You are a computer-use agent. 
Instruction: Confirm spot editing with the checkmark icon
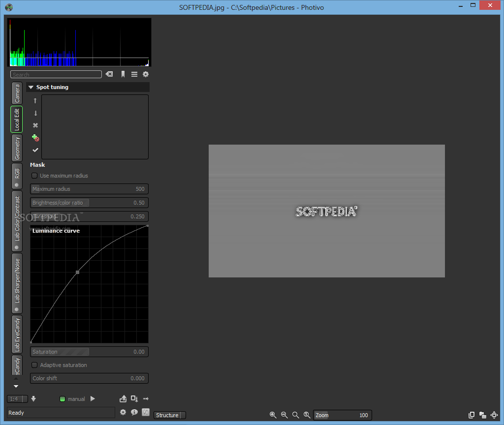point(35,150)
